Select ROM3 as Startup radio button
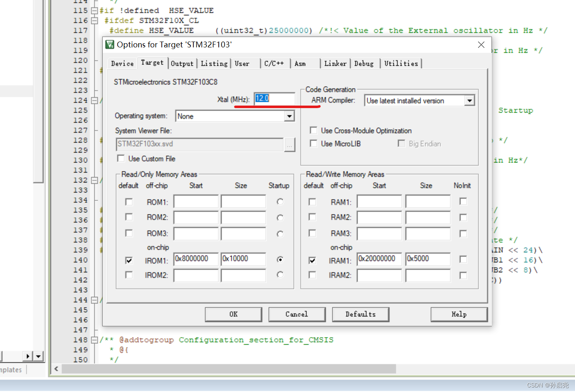 pyautogui.click(x=280, y=234)
